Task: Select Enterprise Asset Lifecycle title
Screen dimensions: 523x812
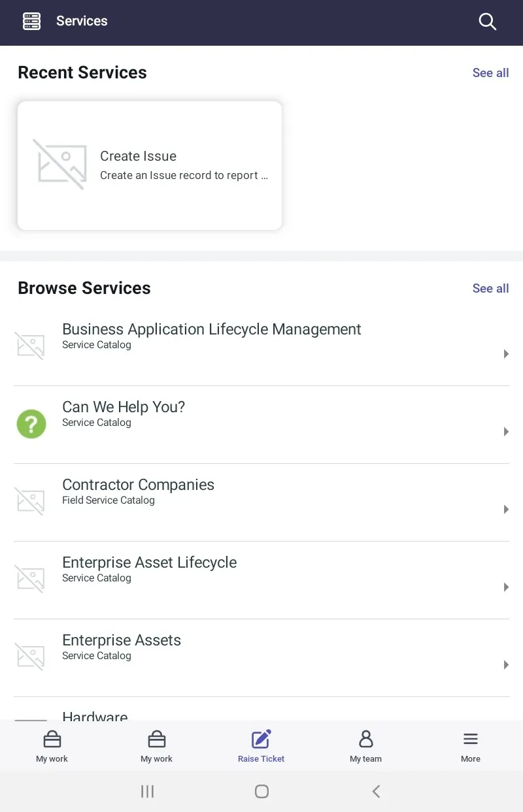Action: click(149, 562)
